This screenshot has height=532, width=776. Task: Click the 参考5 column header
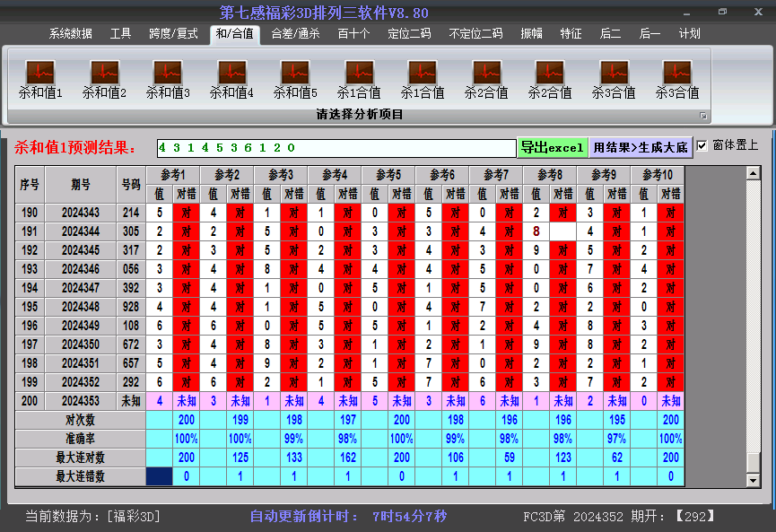[x=388, y=175]
